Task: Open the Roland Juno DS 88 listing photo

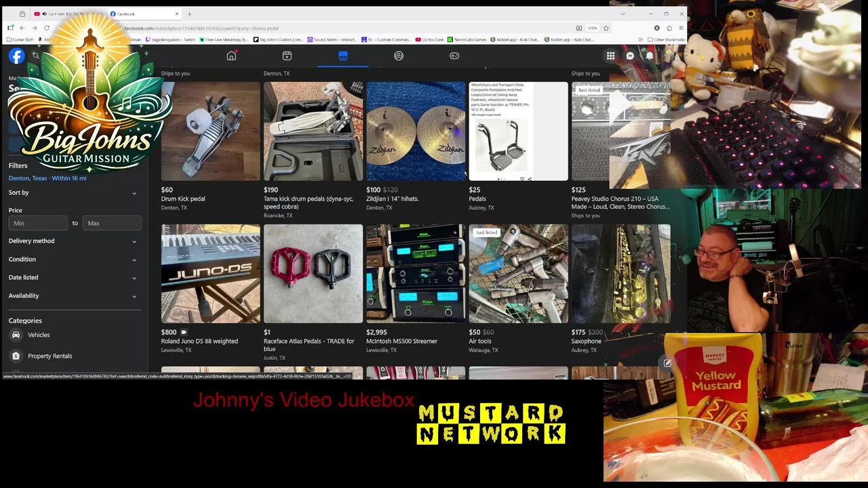Action: 210,274
